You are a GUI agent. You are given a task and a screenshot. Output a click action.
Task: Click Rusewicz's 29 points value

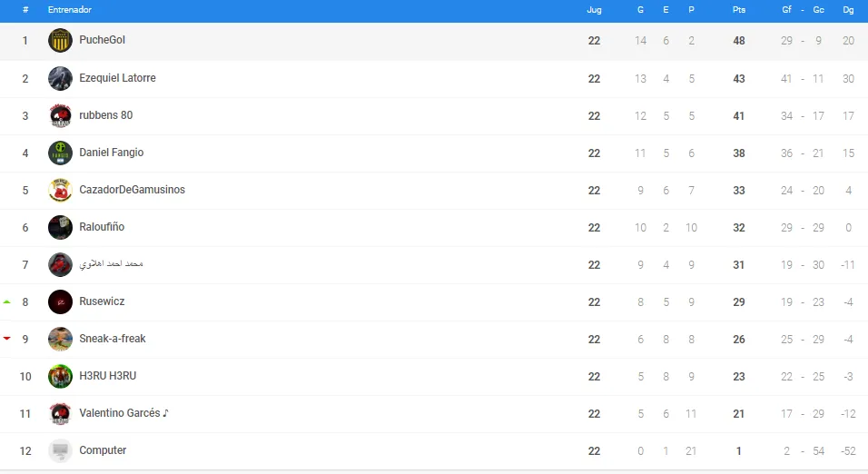(x=739, y=301)
